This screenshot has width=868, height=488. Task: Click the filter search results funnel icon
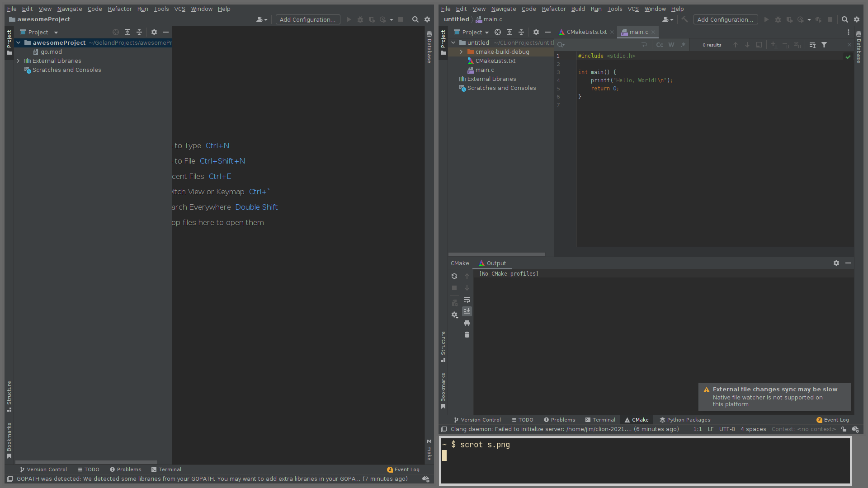(x=824, y=45)
